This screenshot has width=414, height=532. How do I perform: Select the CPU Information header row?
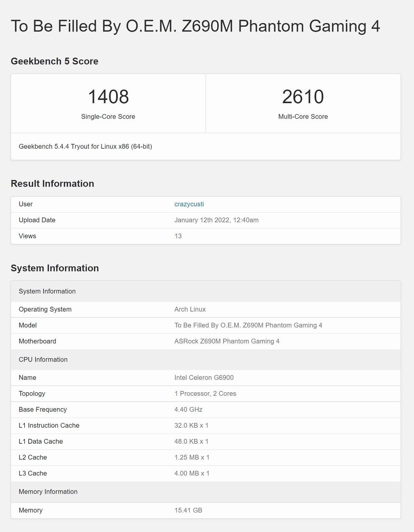[206, 359]
